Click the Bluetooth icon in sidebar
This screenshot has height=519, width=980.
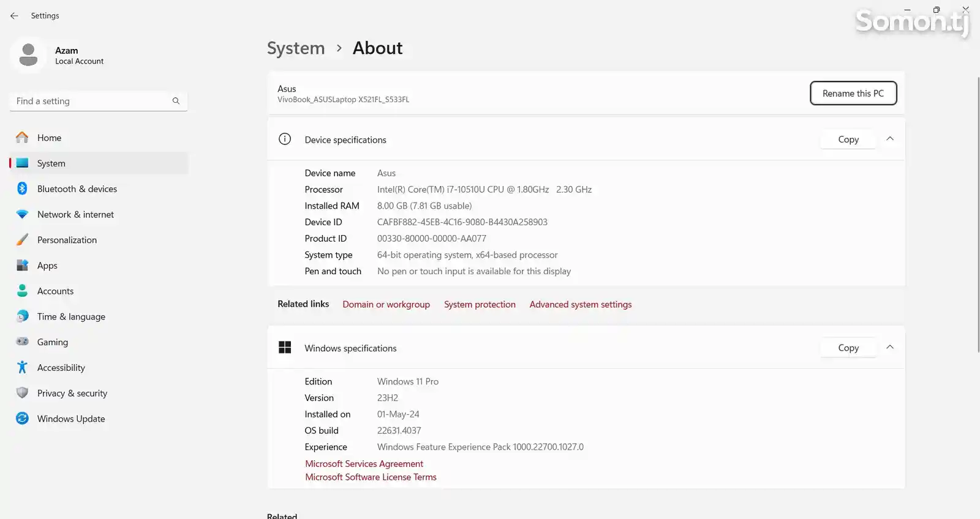(22, 189)
